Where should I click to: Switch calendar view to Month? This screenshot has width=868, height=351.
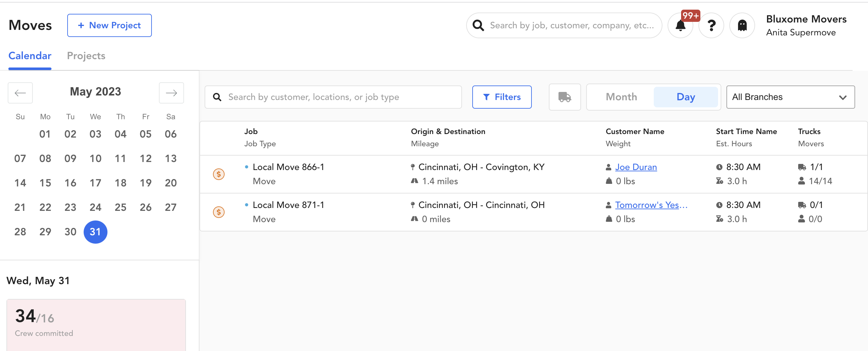coord(621,97)
